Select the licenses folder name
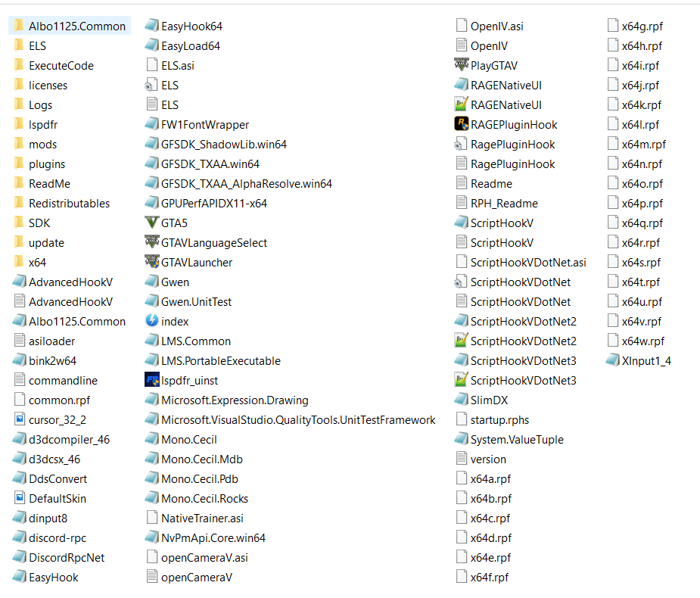This screenshot has height=598, width=700. (48, 86)
